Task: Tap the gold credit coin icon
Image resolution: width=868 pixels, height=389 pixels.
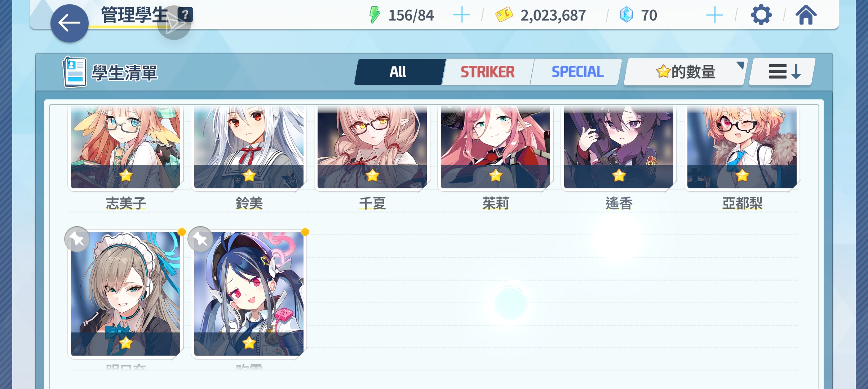Action: click(504, 15)
